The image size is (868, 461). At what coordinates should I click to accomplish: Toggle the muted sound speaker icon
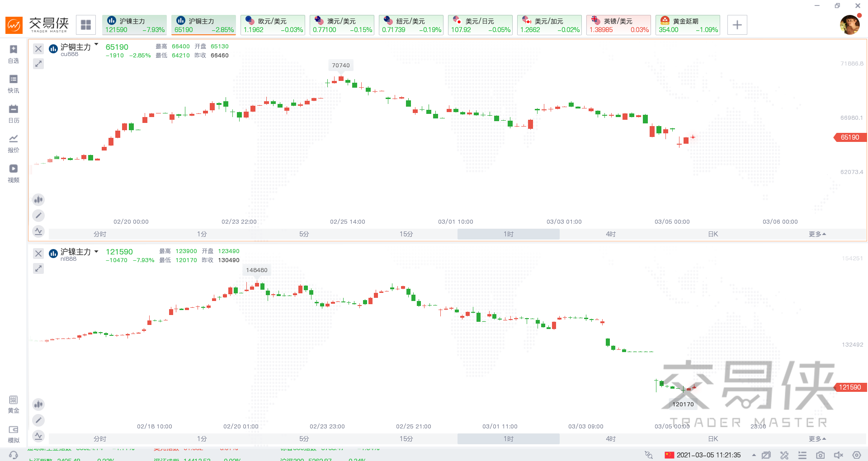tap(839, 455)
